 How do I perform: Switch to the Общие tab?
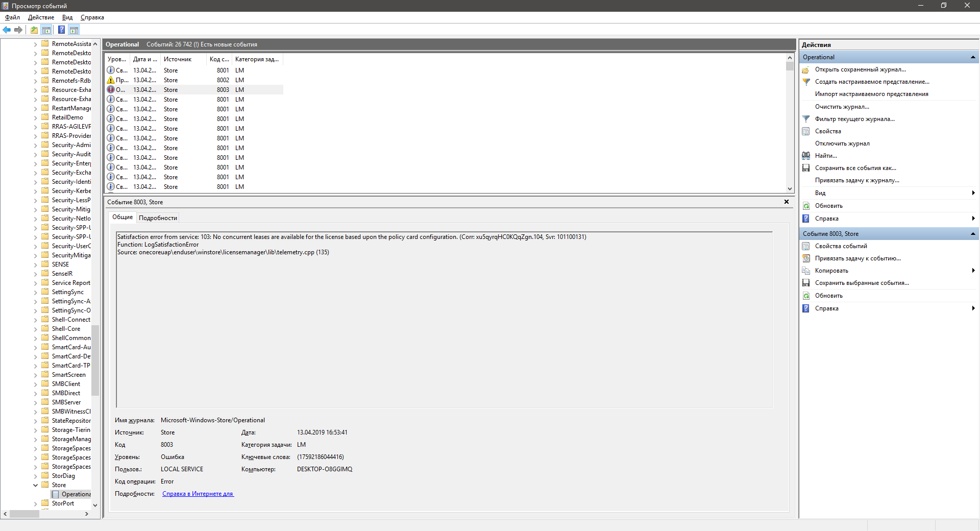tap(122, 217)
